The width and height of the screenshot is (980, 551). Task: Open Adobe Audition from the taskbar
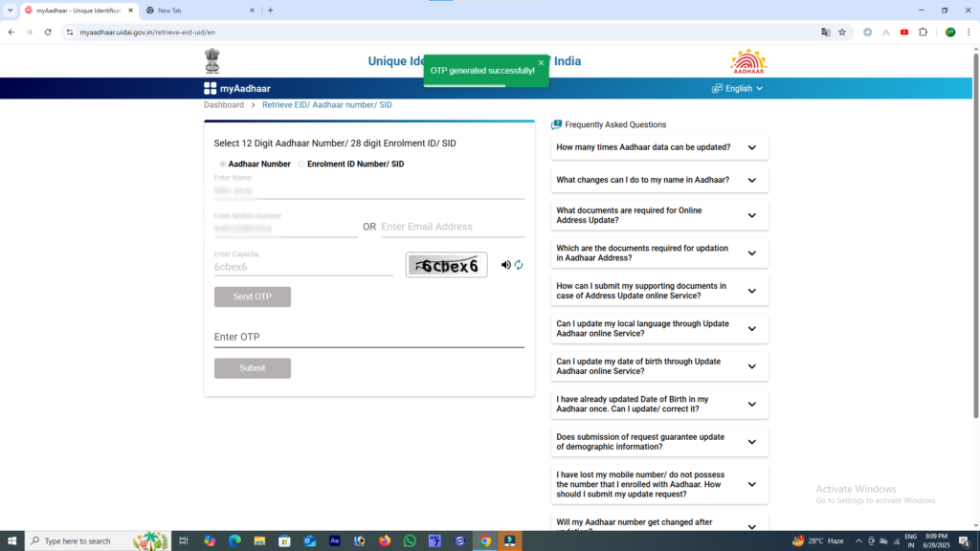[335, 541]
